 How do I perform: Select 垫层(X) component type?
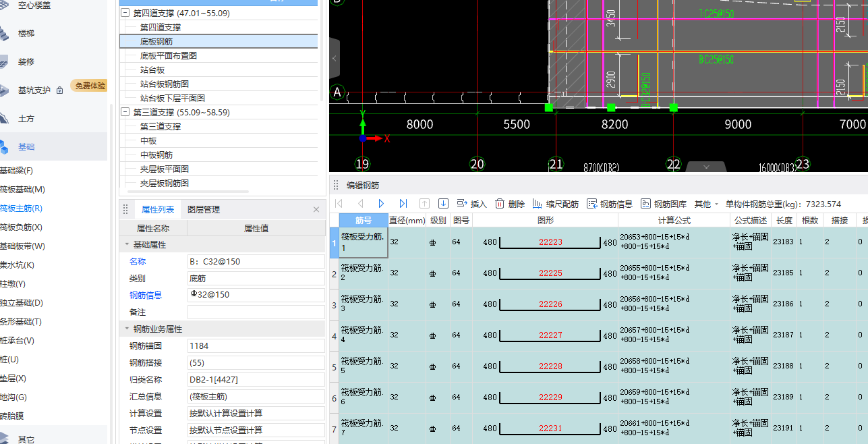(x=13, y=379)
